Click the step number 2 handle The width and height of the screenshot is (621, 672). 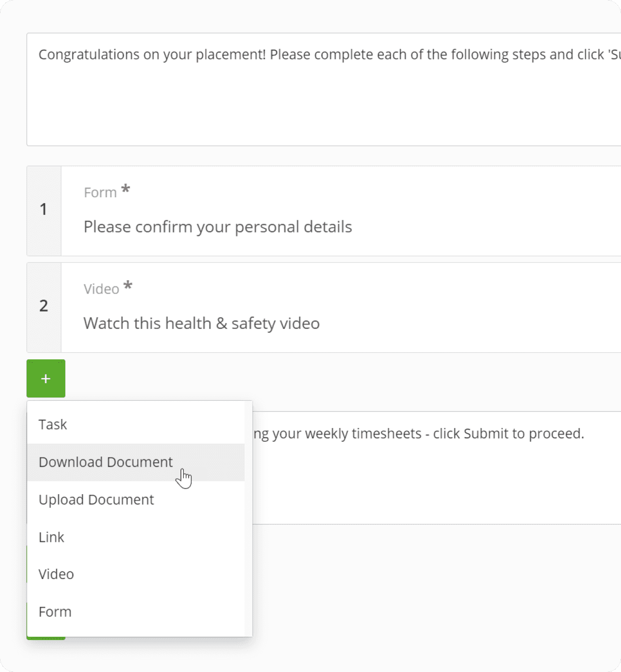(x=44, y=307)
